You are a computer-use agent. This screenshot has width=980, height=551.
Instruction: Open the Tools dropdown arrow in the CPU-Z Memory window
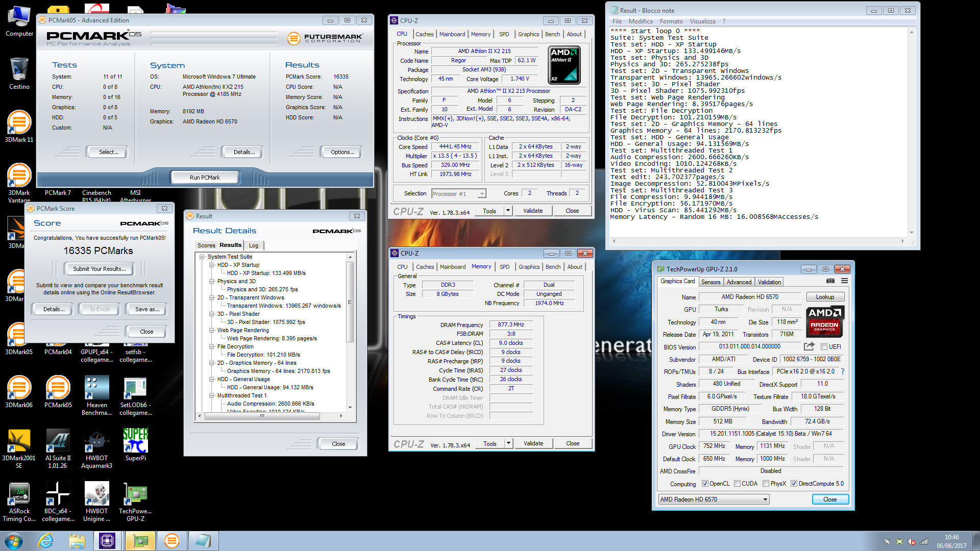[508, 443]
